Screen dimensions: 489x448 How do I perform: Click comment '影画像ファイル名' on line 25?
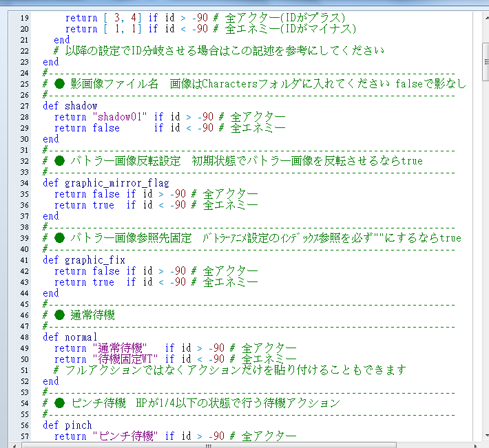coord(114,84)
